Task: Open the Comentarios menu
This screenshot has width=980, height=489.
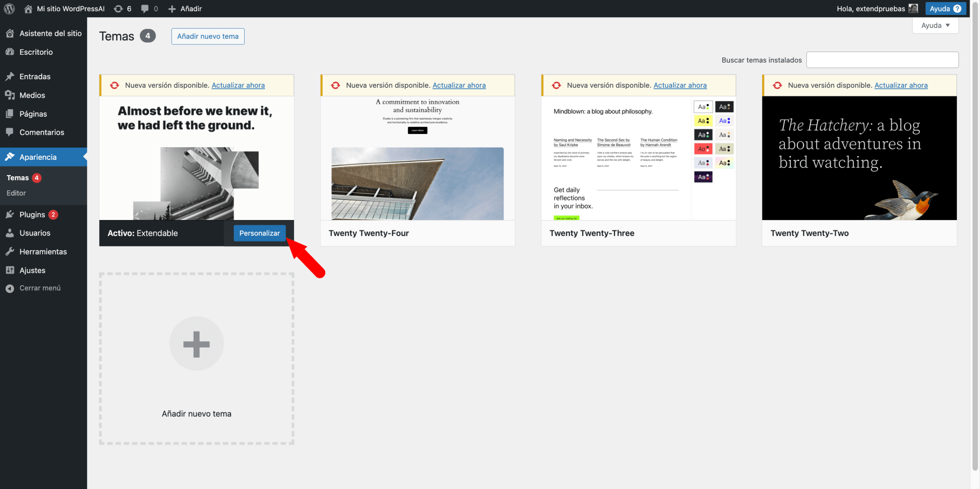Action: (42, 132)
